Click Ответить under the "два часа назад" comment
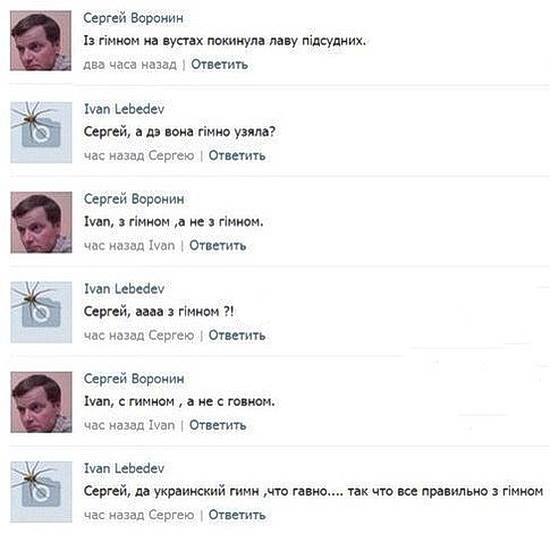The image size is (550, 542). tap(220, 65)
